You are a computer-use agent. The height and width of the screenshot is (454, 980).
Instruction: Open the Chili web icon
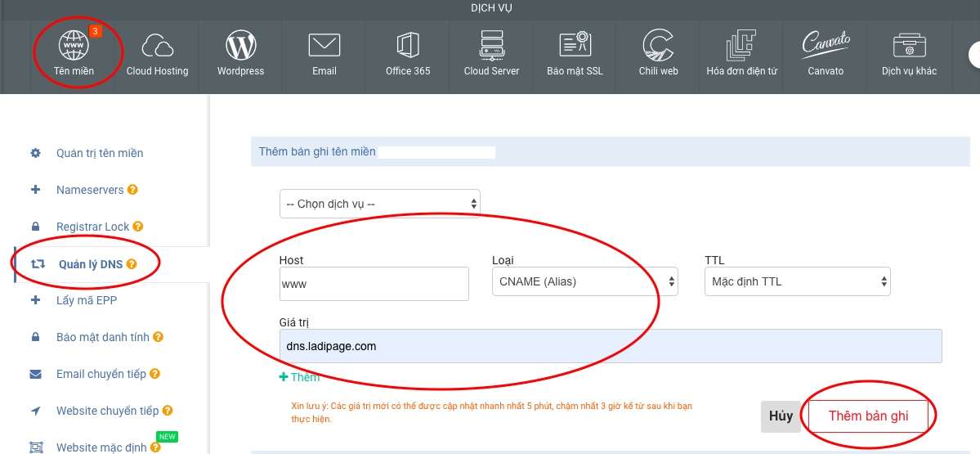coord(658,45)
